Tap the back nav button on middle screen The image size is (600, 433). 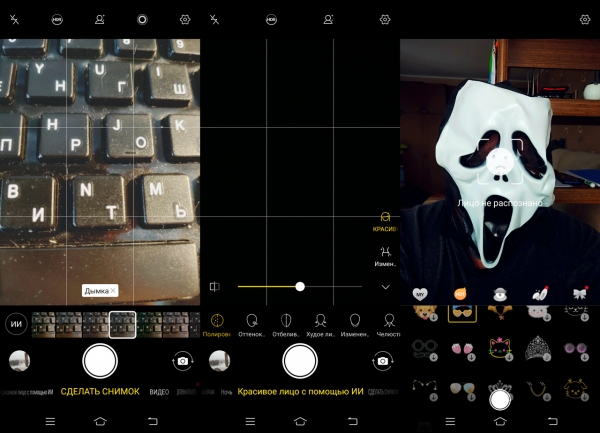pyautogui.click(x=353, y=422)
